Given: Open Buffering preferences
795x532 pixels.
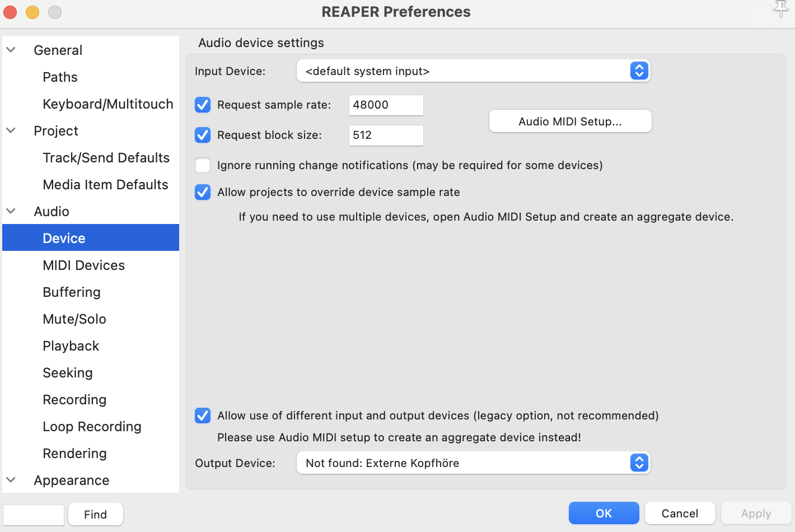Looking at the screenshot, I should tap(72, 292).
